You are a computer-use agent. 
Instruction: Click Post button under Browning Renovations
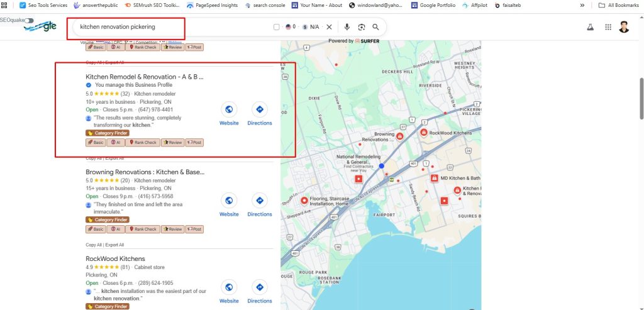194,229
